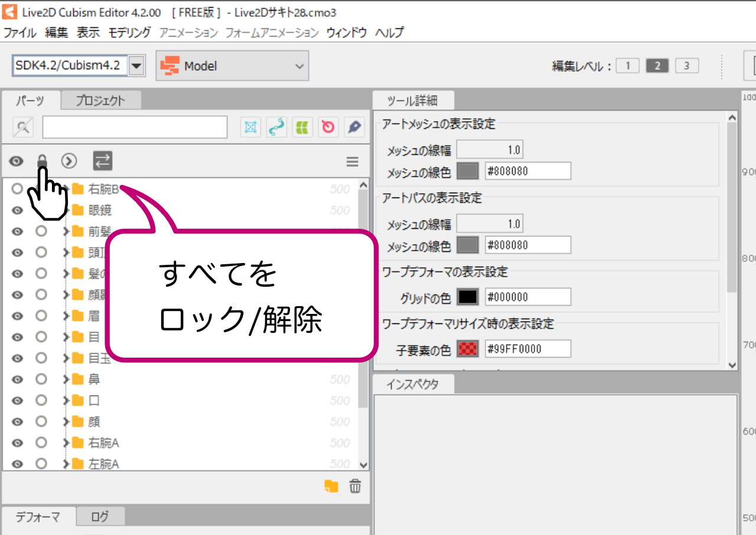This screenshot has width=756, height=535.
Task: Open the parts palette hamburger menu
Action: 353,161
